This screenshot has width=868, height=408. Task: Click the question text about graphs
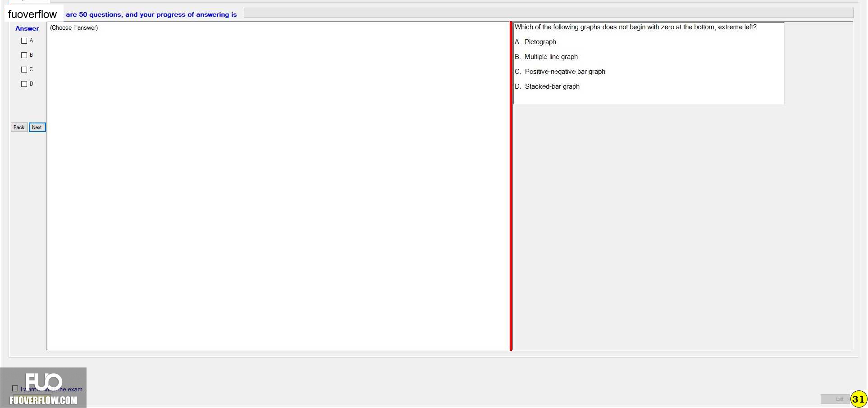[x=635, y=27]
